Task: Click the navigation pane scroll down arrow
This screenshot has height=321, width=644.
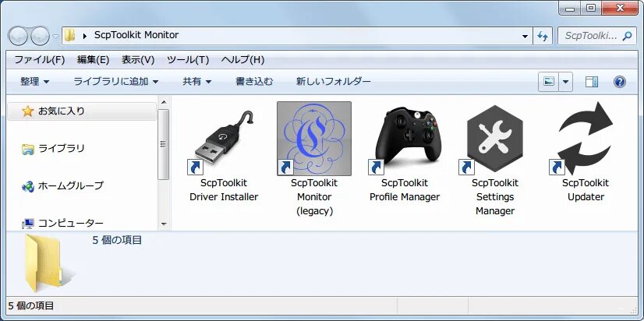Action: coord(164,224)
